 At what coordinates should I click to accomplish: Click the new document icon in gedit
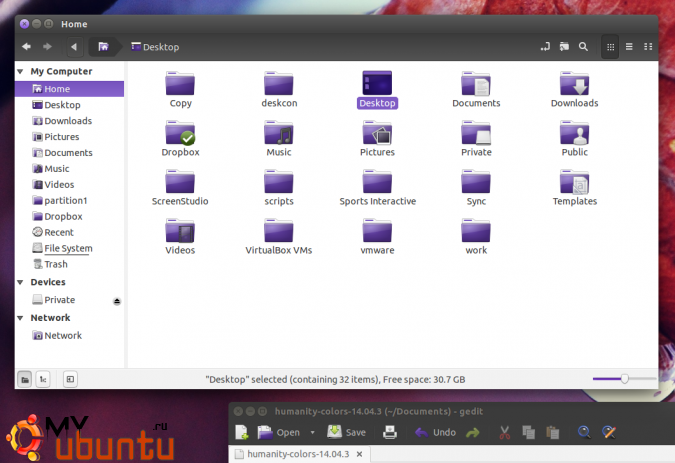pyautogui.click(x=241, y=432)
